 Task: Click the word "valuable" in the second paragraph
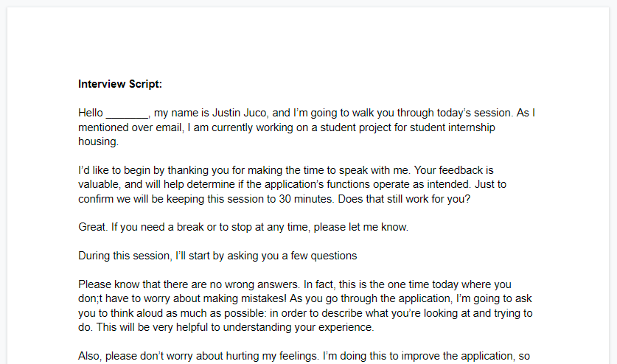point(99,184)
